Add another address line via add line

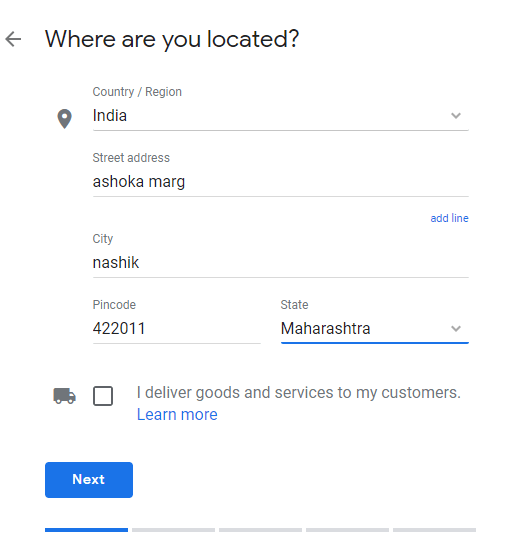click(x=449, y=218)
